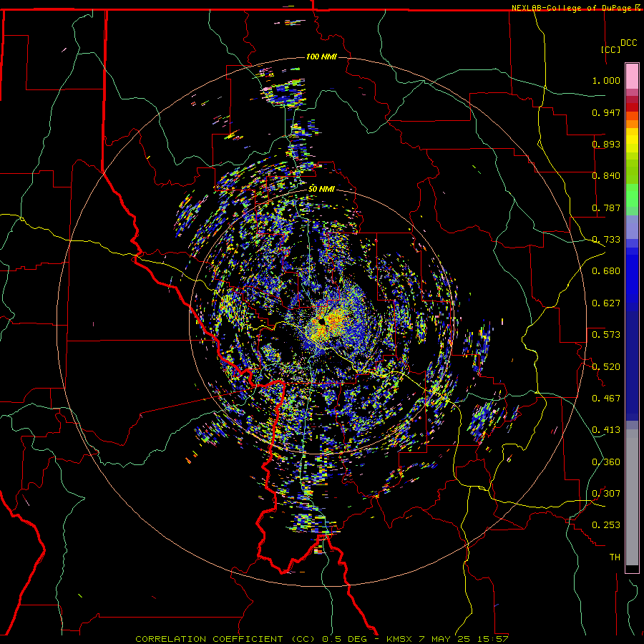Click the 0.680 legend value
644x644 pixels.
606,271
